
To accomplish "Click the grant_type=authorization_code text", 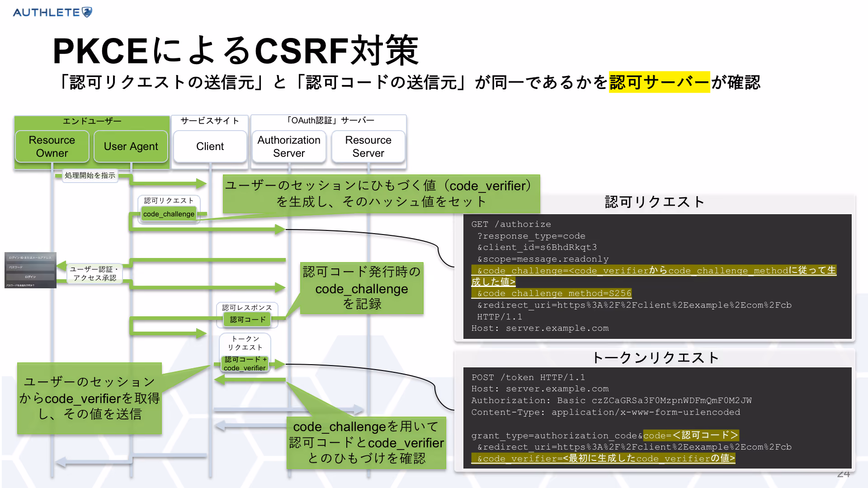I will (x=554, y=436).
